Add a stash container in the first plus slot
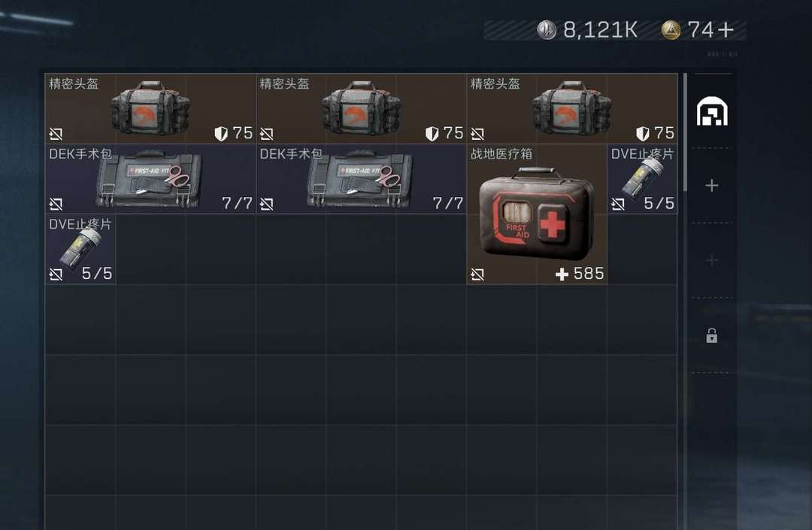Screen dimensions: 812x530 click(712, 185)
